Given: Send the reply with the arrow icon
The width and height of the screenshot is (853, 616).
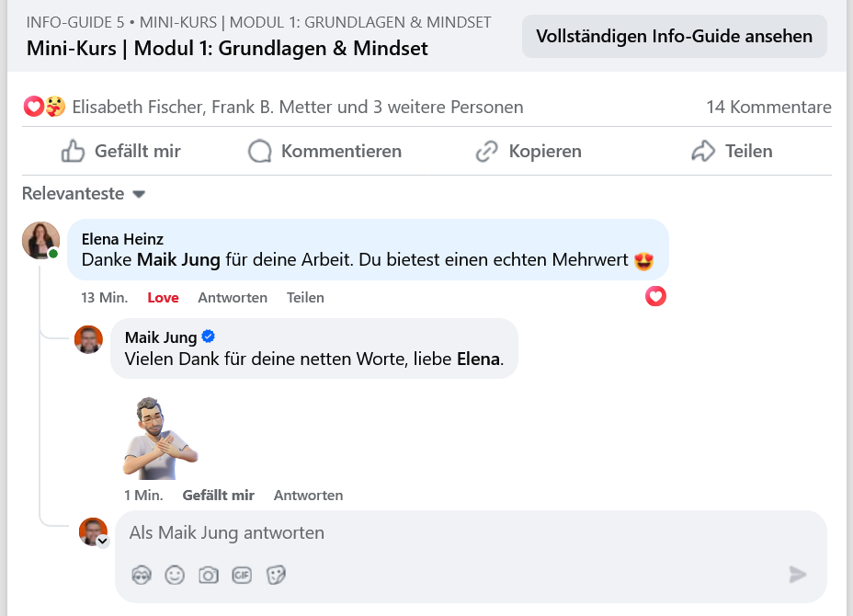Looking at the screenshot, I should point(797,575).
